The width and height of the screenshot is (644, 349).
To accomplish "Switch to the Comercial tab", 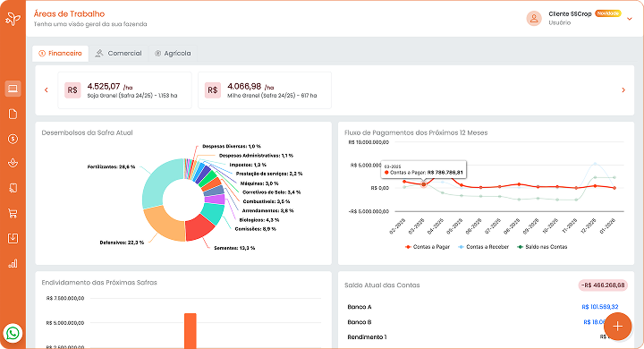I will [118, 54].
